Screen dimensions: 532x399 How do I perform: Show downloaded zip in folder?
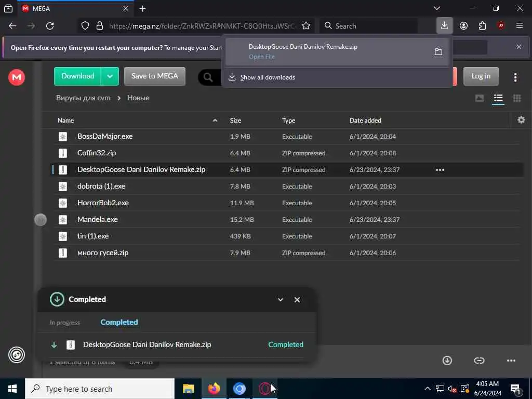438,51
